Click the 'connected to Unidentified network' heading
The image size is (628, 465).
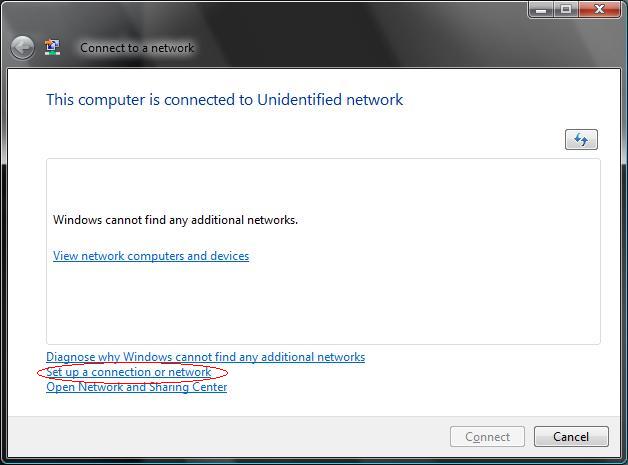tap(225, 100)
